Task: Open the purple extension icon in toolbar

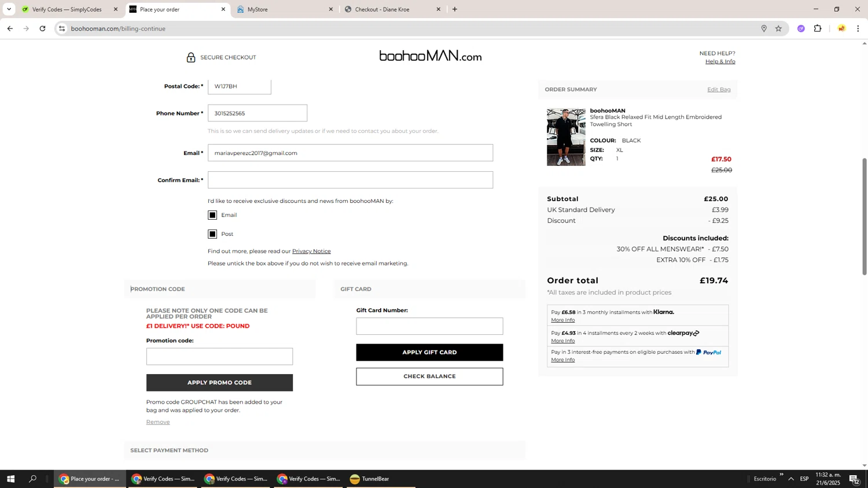Action: (801, 28)
